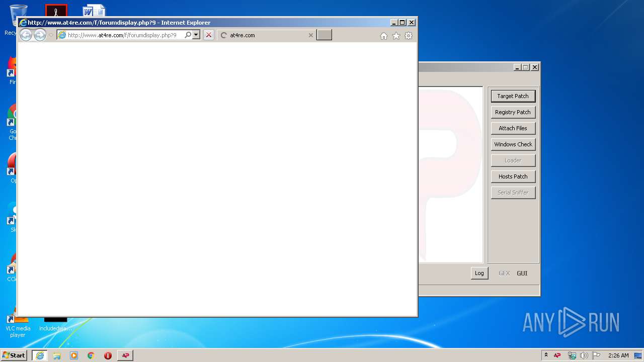Click the Loader button in patcher

point(513,160)
